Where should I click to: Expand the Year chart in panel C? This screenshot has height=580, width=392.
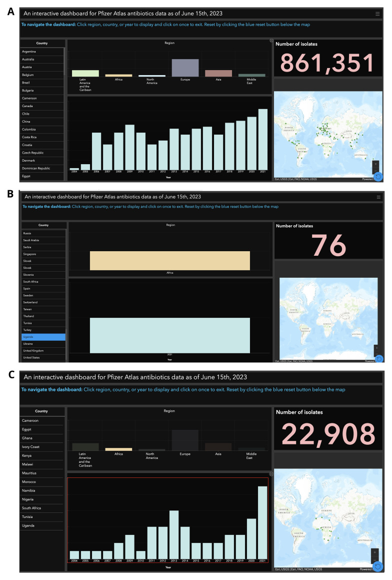(x=271, y=473)
